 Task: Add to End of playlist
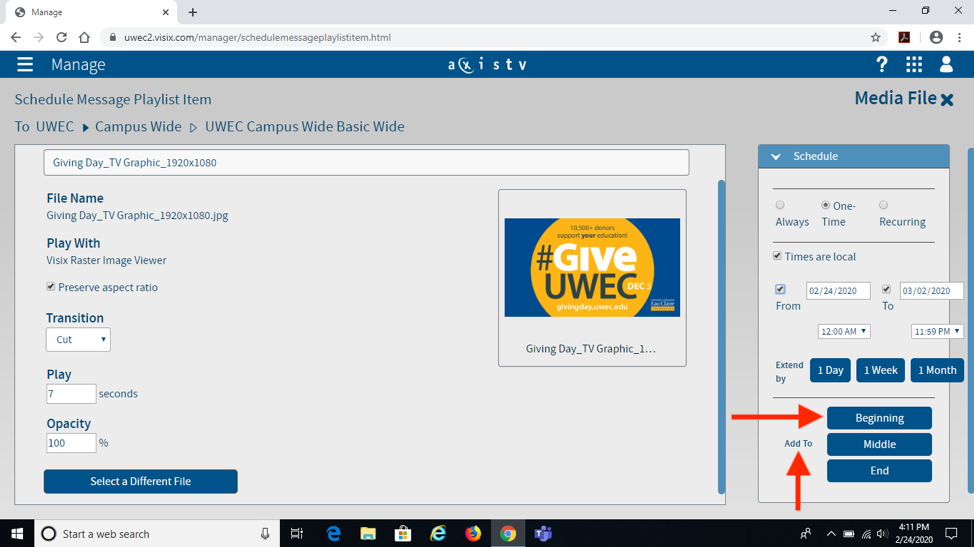tap(879, 471)
